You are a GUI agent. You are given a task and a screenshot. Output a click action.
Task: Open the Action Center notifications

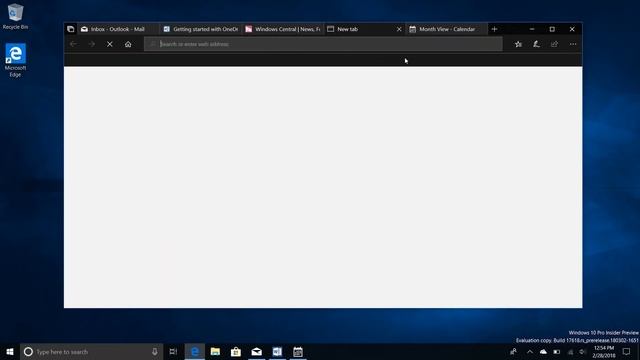[627, 351]
